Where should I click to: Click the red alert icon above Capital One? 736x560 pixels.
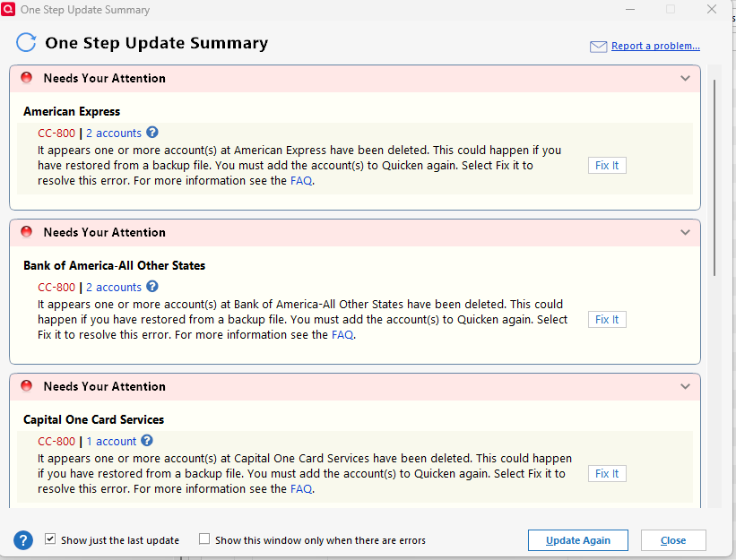pyautogui.click(x=27, y=385)
